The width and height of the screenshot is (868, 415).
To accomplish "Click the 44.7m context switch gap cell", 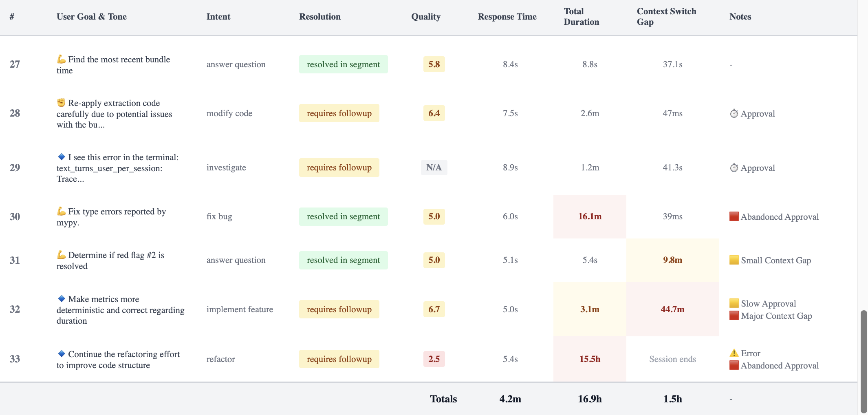I will tap(672, 309).
